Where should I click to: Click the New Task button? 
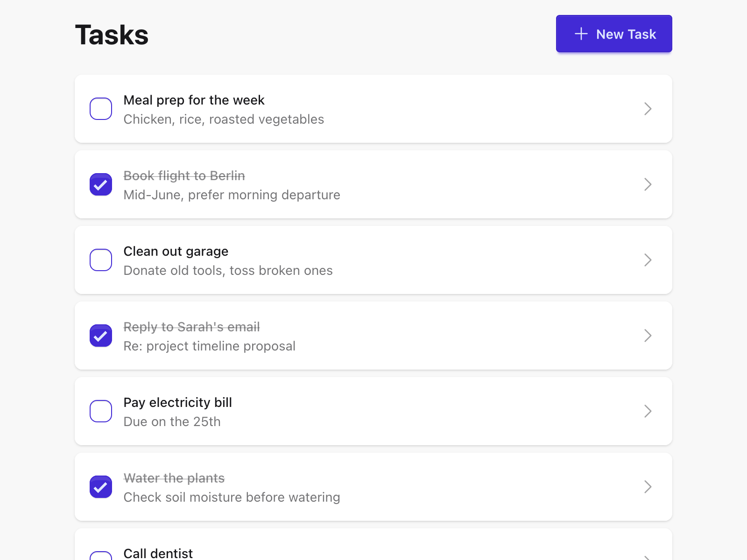point(613,34)
